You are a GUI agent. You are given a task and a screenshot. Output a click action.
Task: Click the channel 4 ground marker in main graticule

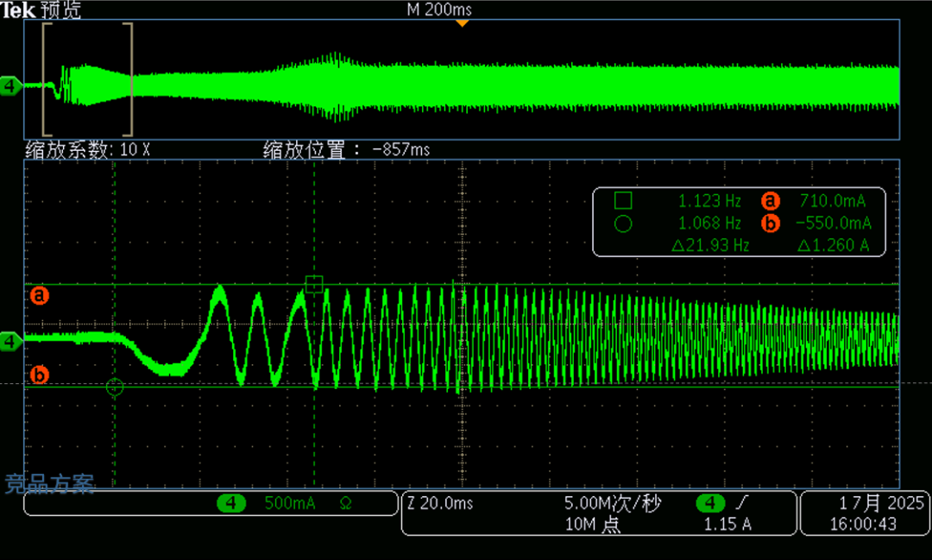(11, 343)
